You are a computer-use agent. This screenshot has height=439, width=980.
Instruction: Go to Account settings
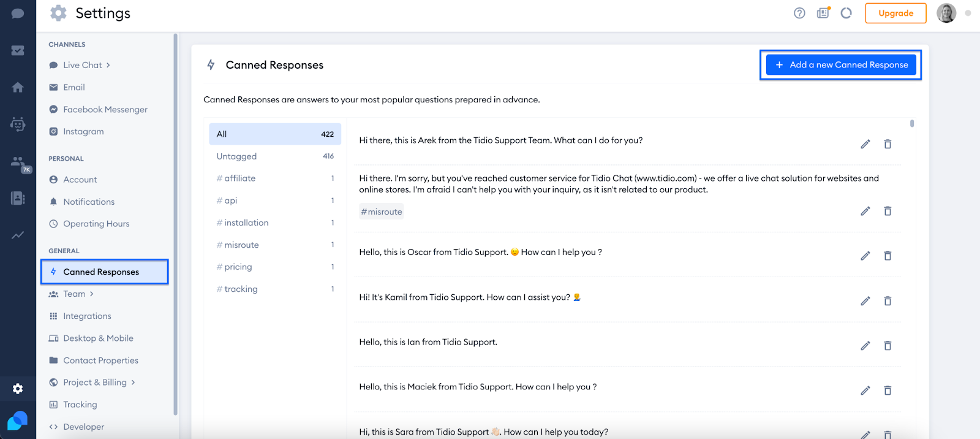pyautogui.click(x=80, y=180)
